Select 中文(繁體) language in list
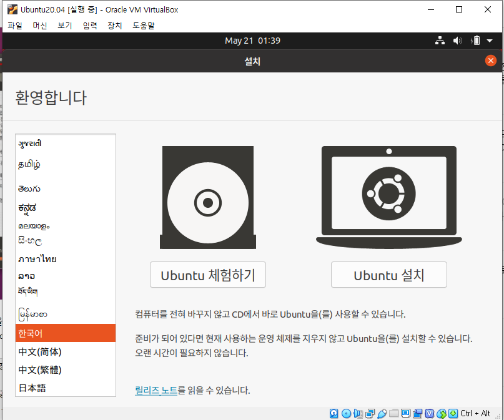This screenshot has width=504, height=420. click(66, 370)
